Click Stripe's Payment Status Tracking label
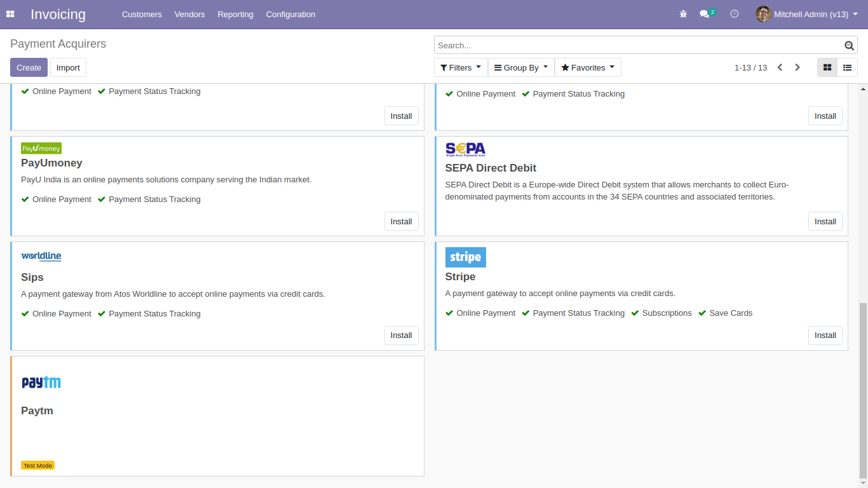The height and width of the screenshot is (488, 868). point(578,313)
